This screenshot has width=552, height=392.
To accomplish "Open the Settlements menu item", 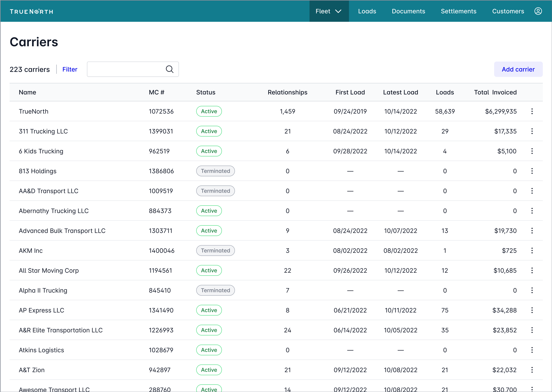I will [x=458, y=11].
